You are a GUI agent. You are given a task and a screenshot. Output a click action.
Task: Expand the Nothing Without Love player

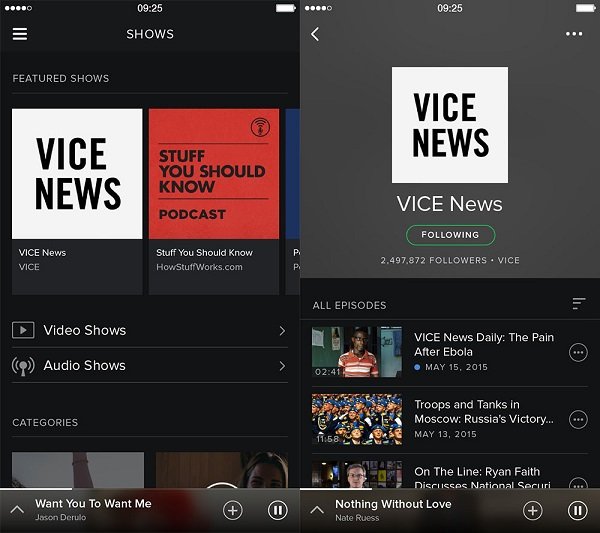(x=317, y=510)
